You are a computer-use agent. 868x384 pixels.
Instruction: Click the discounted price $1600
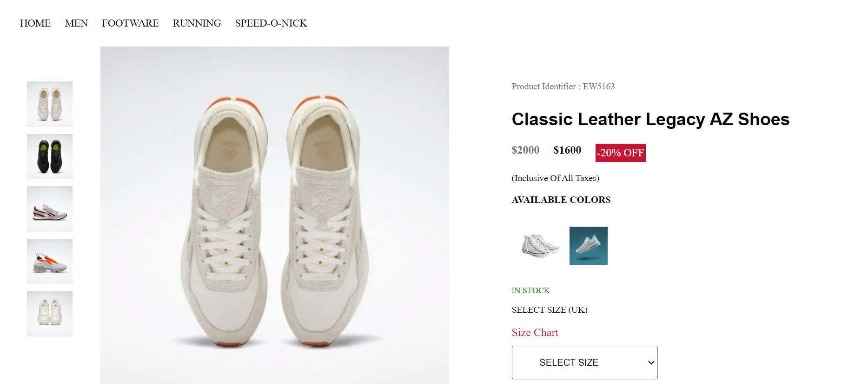(x=567, y=150)
